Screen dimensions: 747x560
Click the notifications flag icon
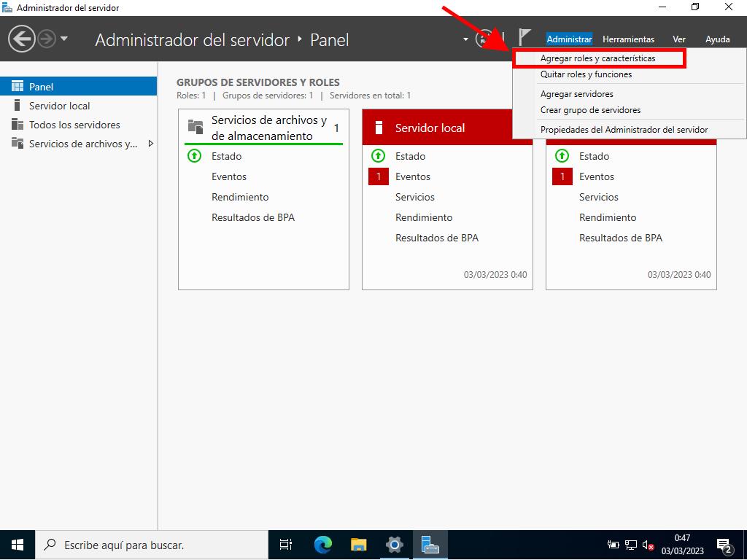coord(525,38)
